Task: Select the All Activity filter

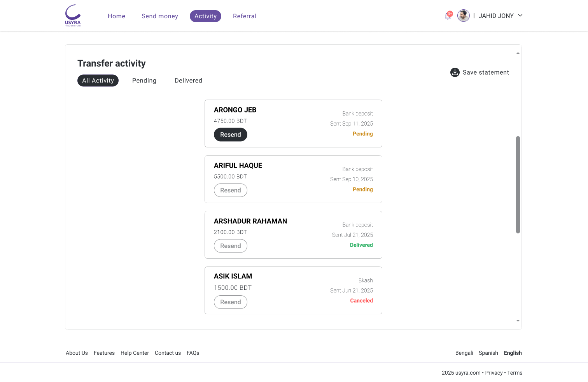Action: (98, 81)
